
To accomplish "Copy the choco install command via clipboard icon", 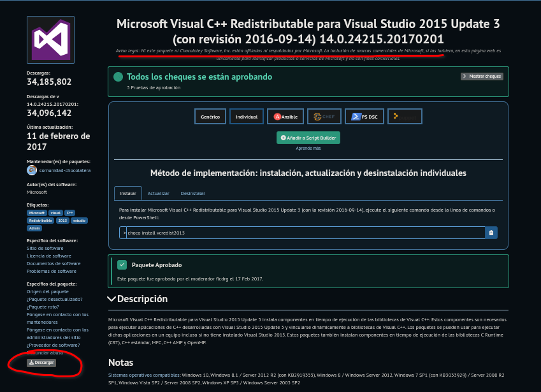I will [491, 233].
